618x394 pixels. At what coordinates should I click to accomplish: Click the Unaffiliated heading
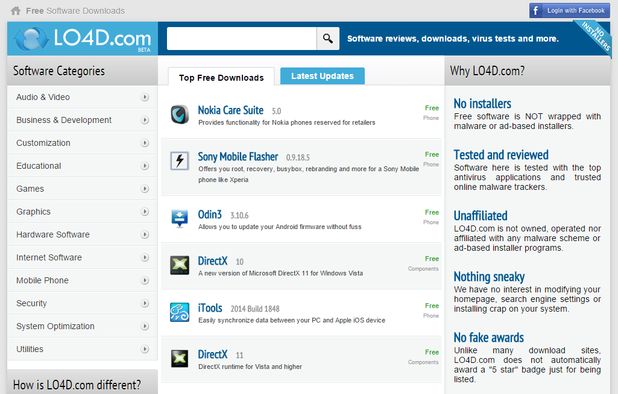480,216
